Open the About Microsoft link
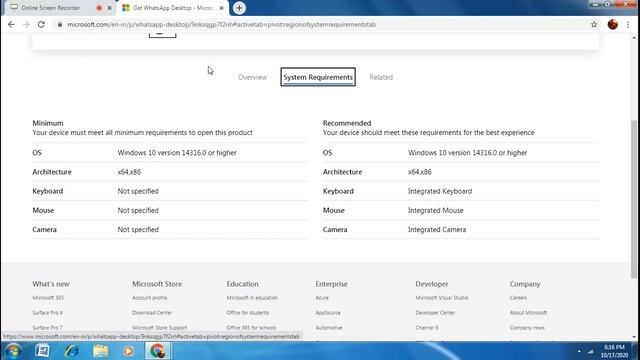The height and width of the screenshot is (360, 640). coord(528,313)
